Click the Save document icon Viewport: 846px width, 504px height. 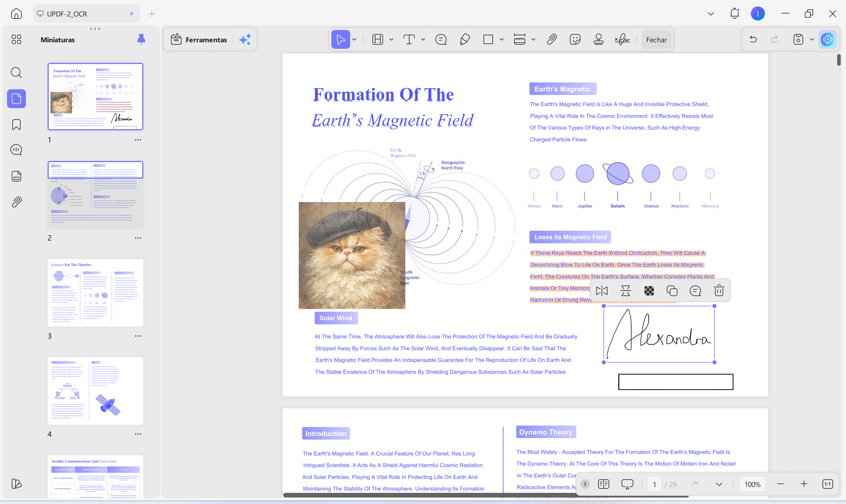pyautogui.click(x=798, y=39)
